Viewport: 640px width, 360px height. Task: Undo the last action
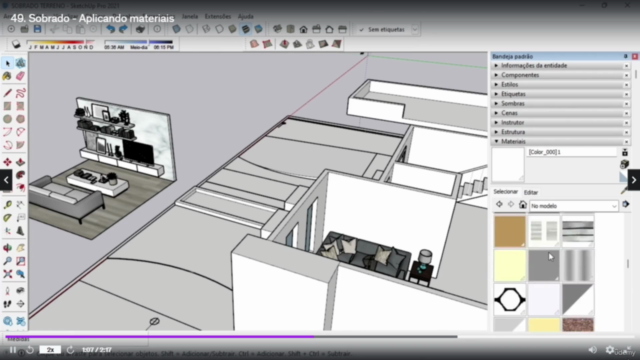tap(110, 29)
